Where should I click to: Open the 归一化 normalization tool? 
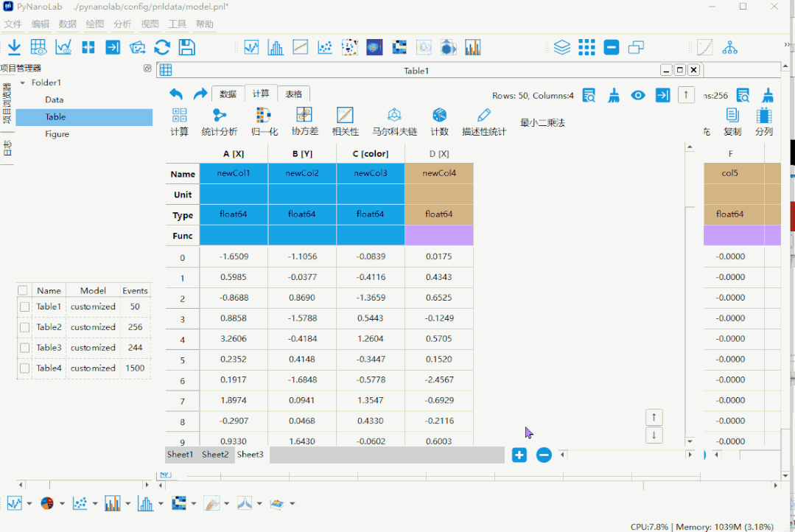[265, 122]
